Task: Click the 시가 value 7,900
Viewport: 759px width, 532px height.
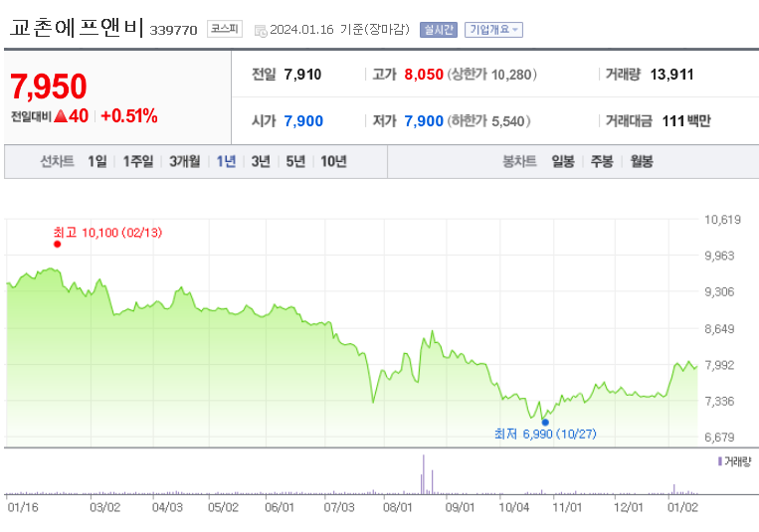Action: tap(303, 121)
